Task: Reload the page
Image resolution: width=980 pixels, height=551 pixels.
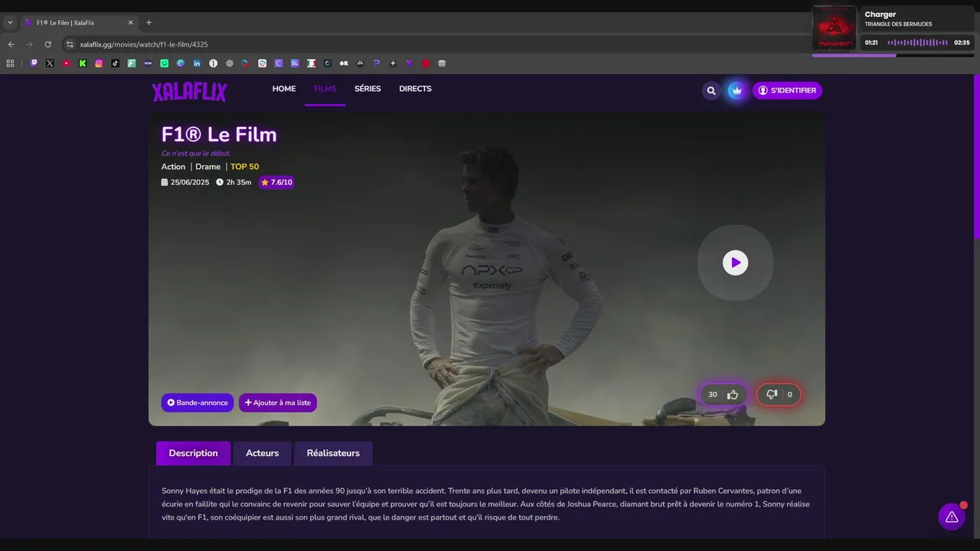Action: 47,44
